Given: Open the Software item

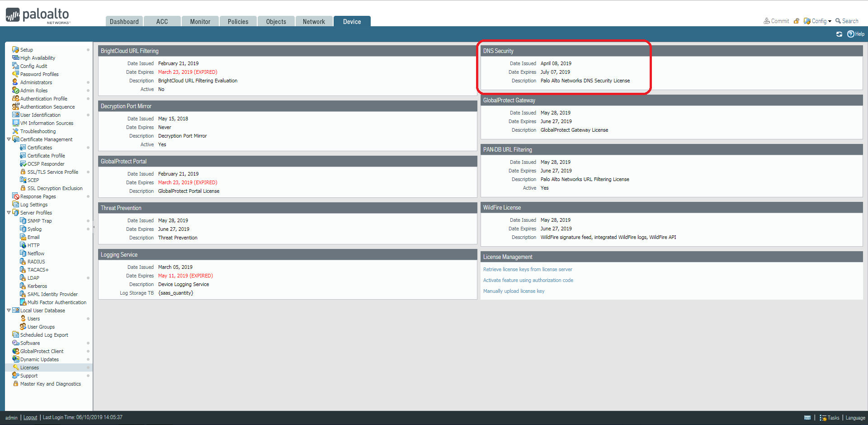Looking at the screenshot, I should (x=30, y=343).
